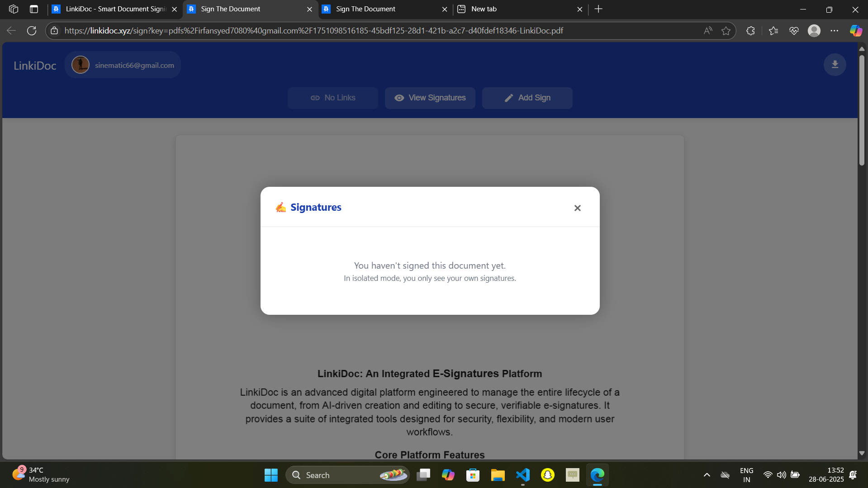Viewport: 868px width, 488px height.
Task: Open the clock and date panel
Action: point(826,475)
